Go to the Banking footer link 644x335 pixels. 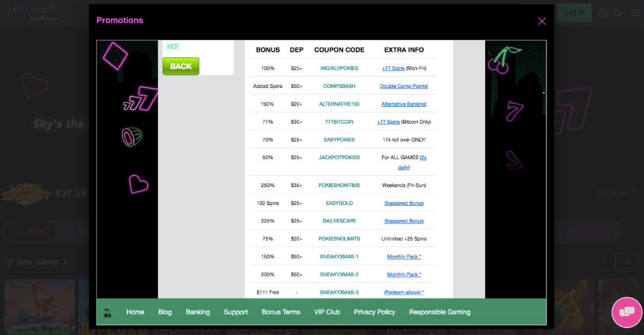pyautogui.click(x=197, y=312)
